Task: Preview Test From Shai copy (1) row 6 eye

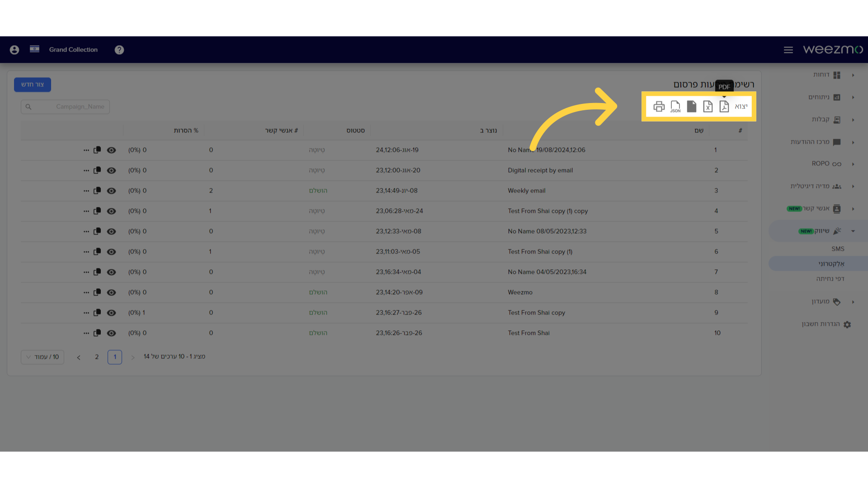Action: (x=111, y=252)
